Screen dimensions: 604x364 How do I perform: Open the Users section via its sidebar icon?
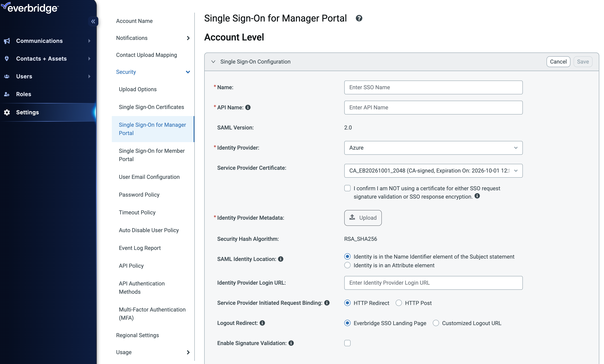(x=7, y=76)
